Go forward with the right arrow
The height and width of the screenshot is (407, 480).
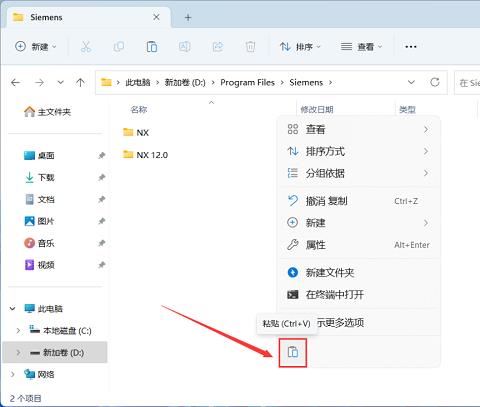click(x=39, y=82)
